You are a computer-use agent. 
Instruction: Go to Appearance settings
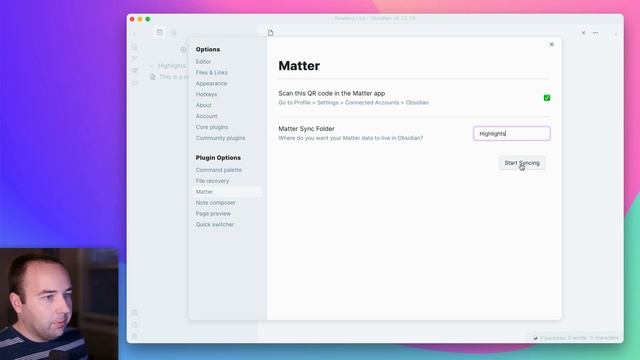pyautogui.click(x=211, y=83)
